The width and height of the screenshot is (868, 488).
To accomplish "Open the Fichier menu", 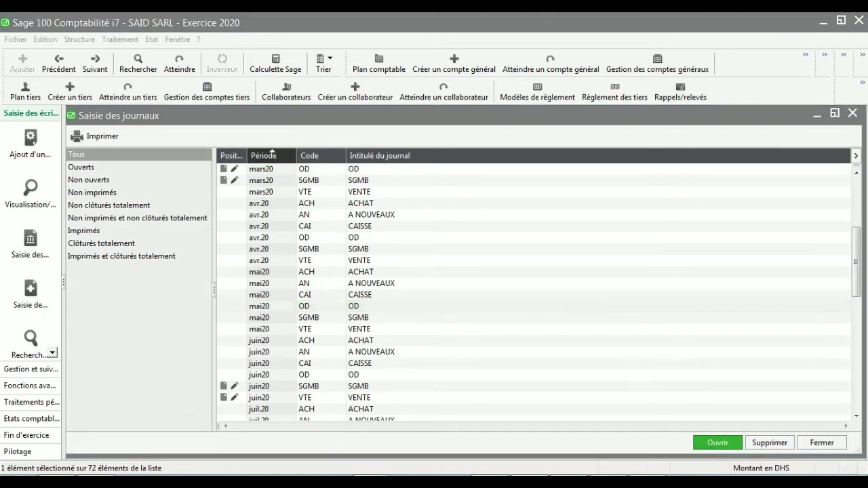I will click(x=16, y=39).
